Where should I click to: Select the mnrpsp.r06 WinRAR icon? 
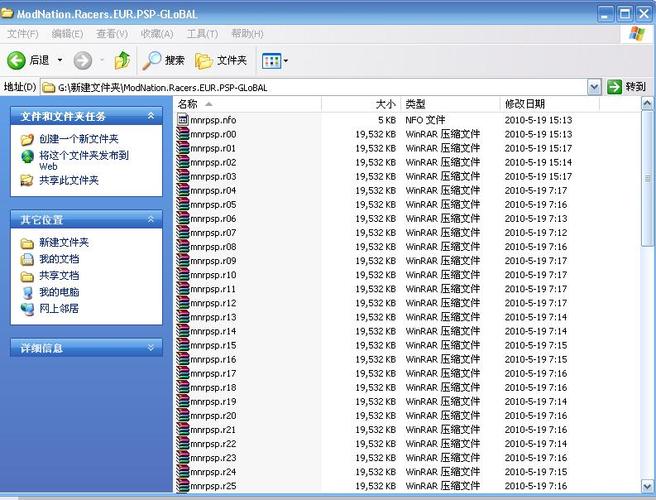pos(182,218)
